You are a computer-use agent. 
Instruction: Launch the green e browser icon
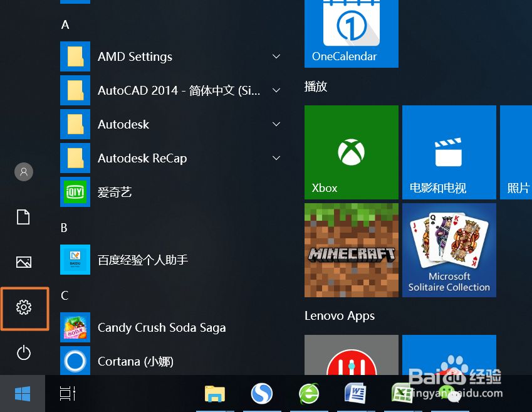309,394
